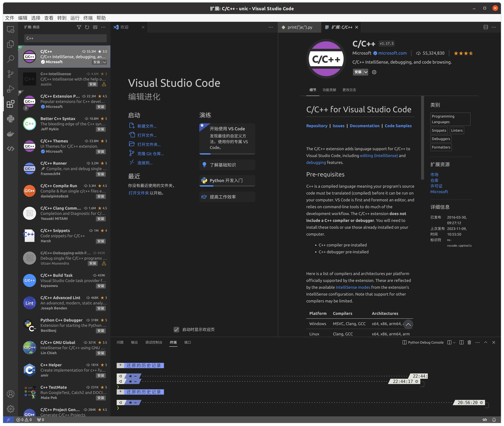Open Remote Explorer icon at top of activity bar
Screen dimensions: 504x426
tap(10, 30)
